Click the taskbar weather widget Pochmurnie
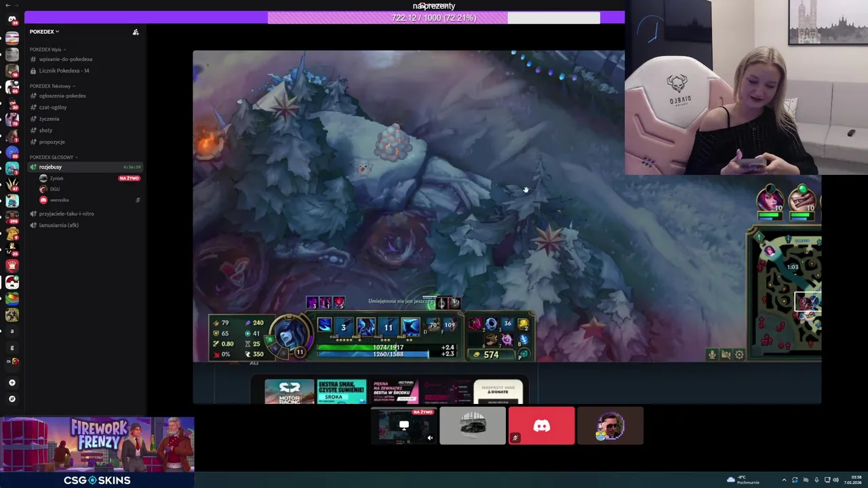Image resolution: width=868 pixels, height=488 pixels. [x=743, y=480]
